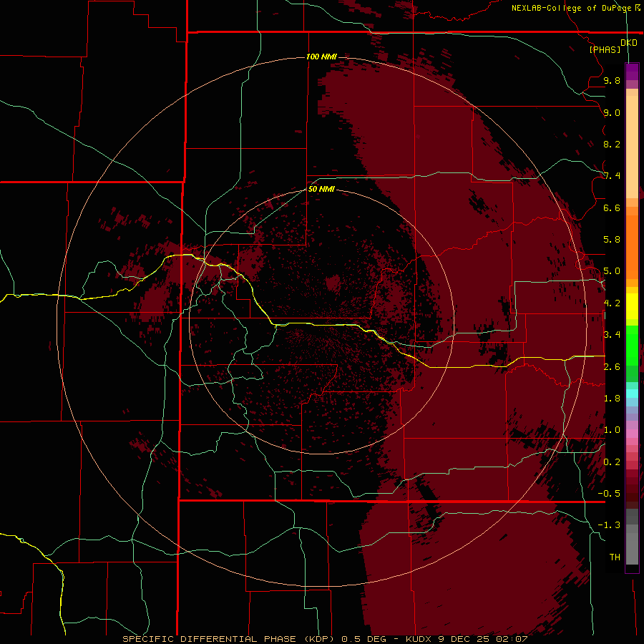Click the 7.4 scale value
The height and width of the screenshot is (644, 644).
[612, 176]
